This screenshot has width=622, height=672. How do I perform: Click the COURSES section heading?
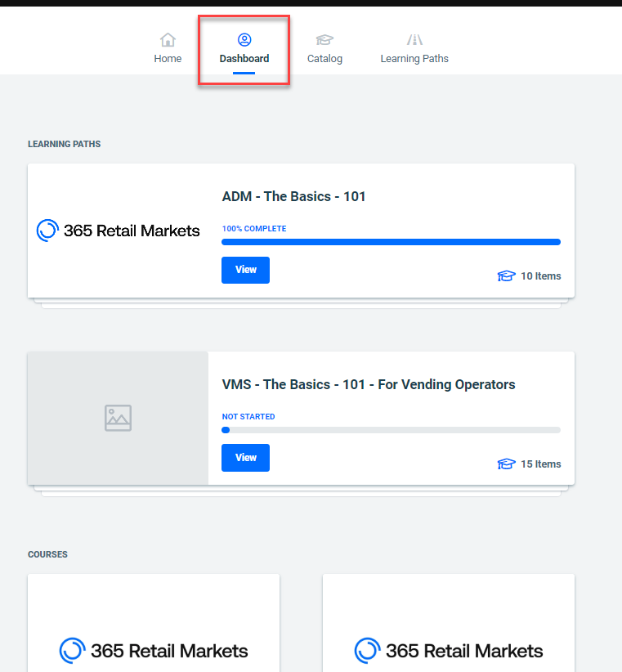pos(47,554)
